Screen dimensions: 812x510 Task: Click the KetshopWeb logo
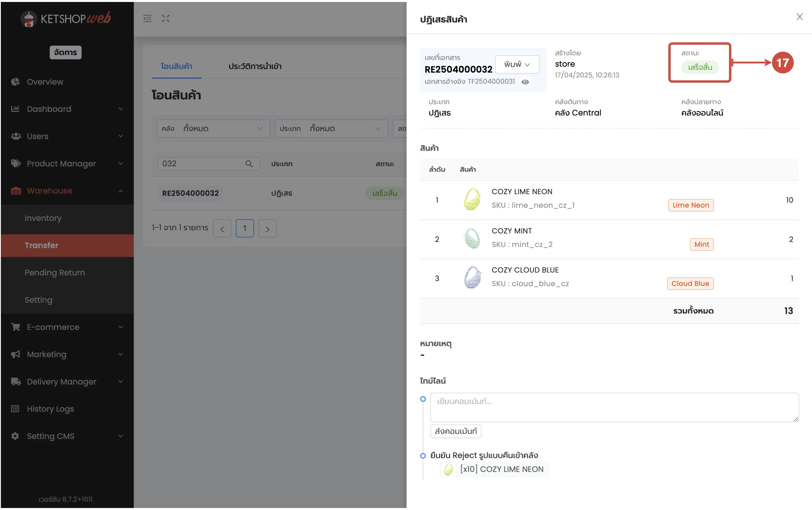click(x=66, y=19)
